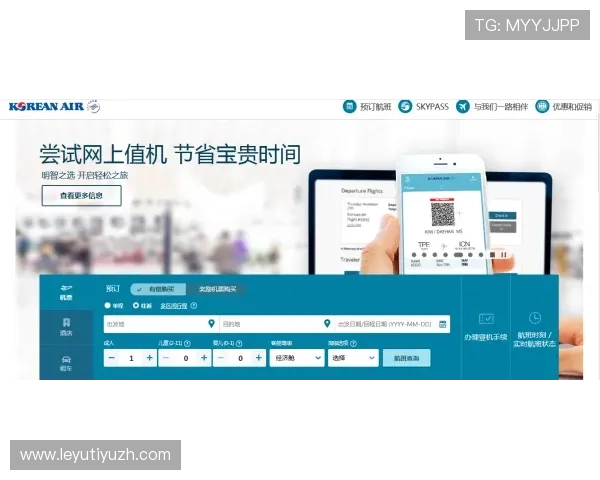Image resolution: width=600 pixels, height=480 pixels.
Task: Increase the 成人 adult passenger count
Action: (x=149, y=358)
